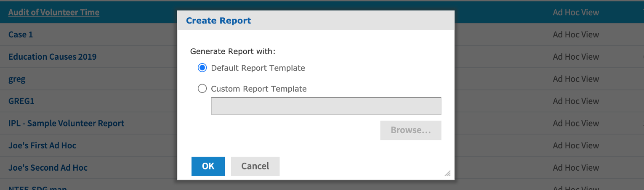Click Ad Hoc View type in GREG1 row
Screen dimensions: 644x190
575,101
